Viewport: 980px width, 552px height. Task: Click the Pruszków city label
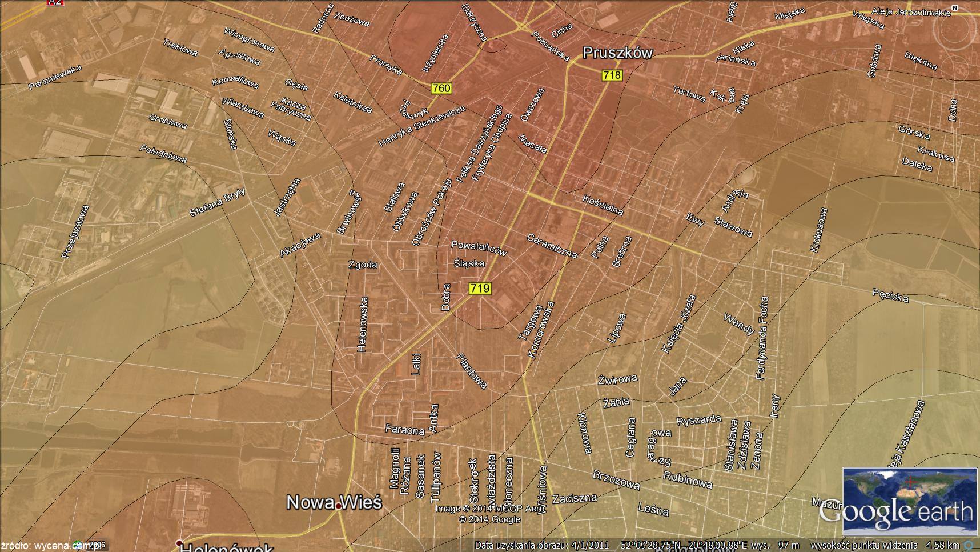tap(617, 53)
